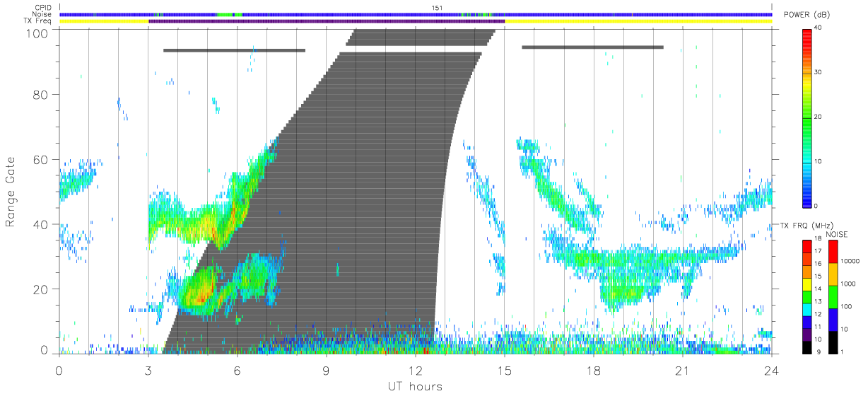The width and height of the screenshot is (868, 401).
Task: Click the NOISE color scale bar
Action: 832,296
